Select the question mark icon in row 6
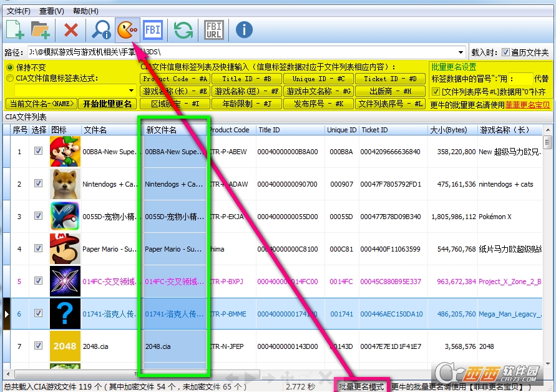 [66, 313]
